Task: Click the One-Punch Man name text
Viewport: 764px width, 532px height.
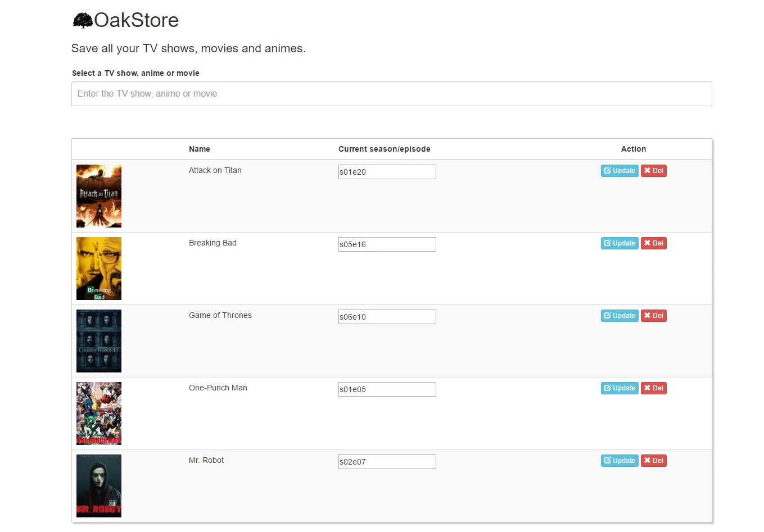Action: [218, 388]
